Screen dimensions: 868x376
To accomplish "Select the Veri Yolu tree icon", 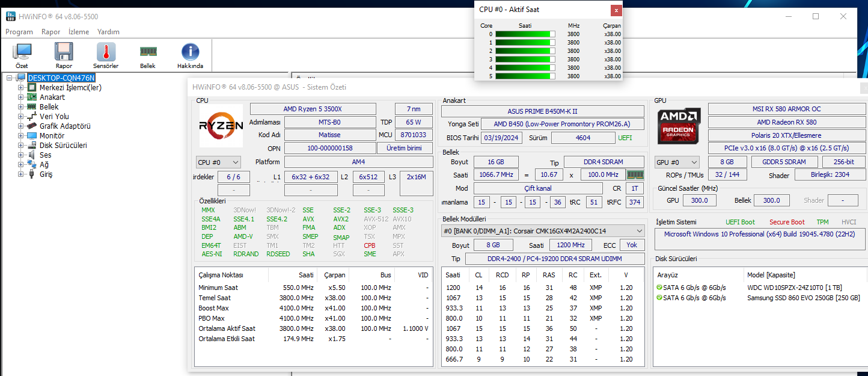I will tap(32, 116).
